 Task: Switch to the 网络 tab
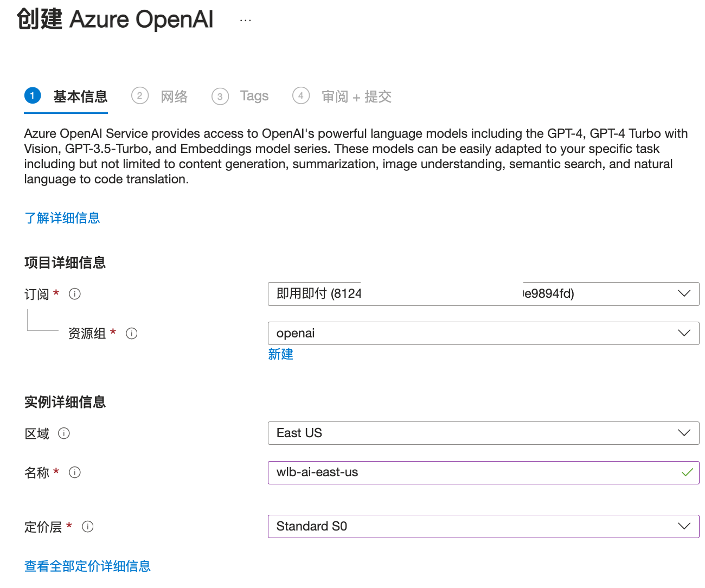[174, 97]
